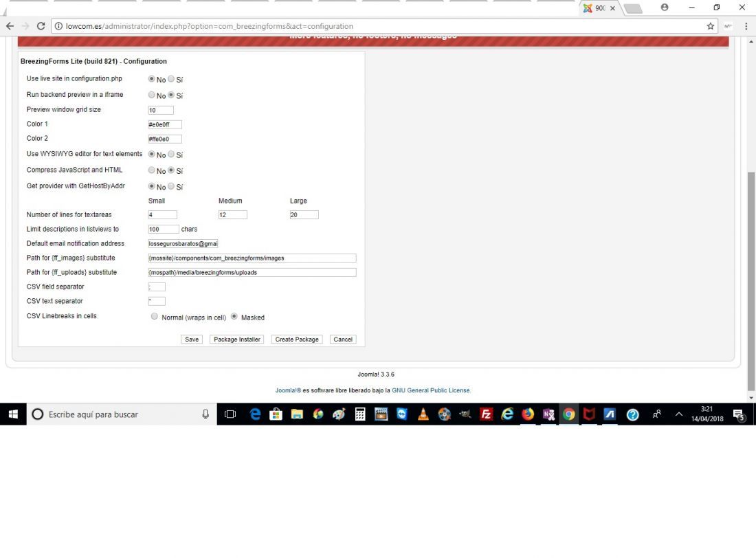Select Sí for Get provider with GetHostByAddr
This screenshot has width=756, height=558.
click(x=171, y=186)
